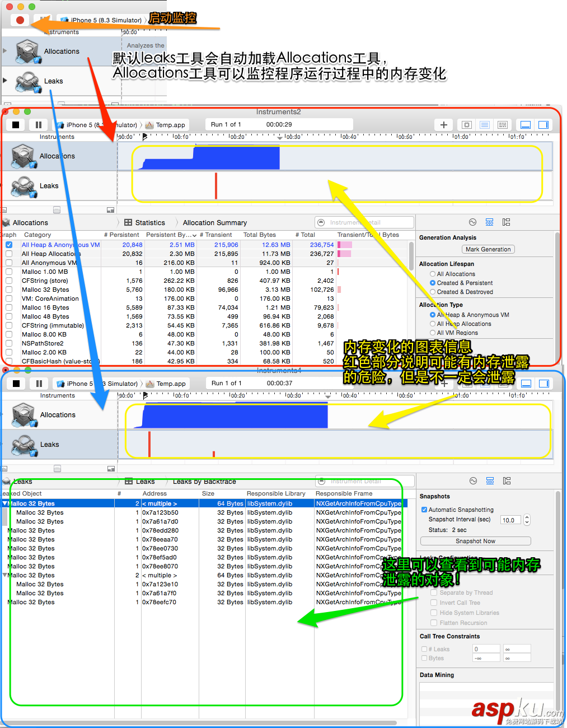
Task: Enable the Invert Call Tree checkbox
Action: coord(434,603)
